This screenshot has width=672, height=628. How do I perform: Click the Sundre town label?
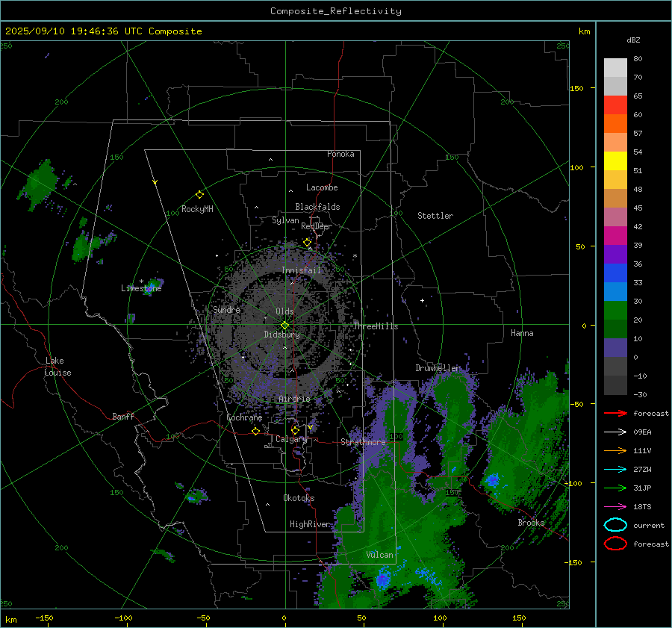coord(226,309)
